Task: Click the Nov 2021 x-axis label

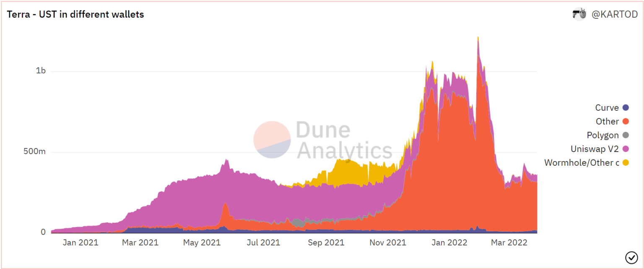Action: [388, 243]
